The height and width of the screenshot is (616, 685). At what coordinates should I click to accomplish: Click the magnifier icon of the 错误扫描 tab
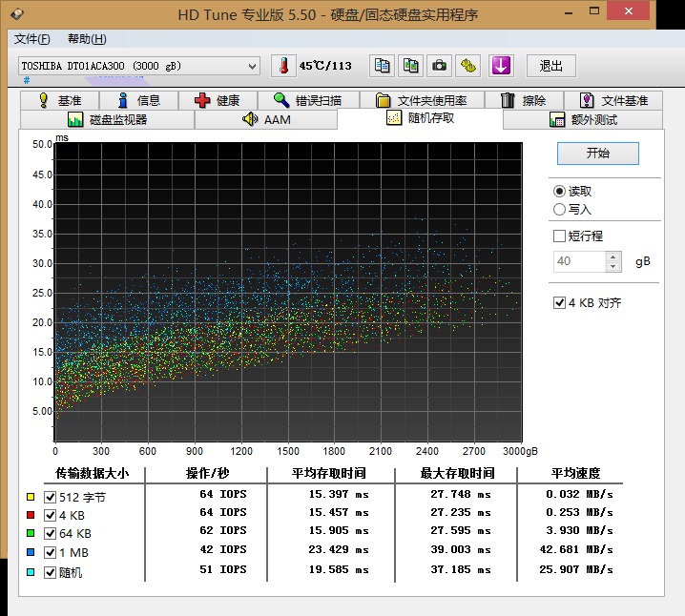point(281,100)
